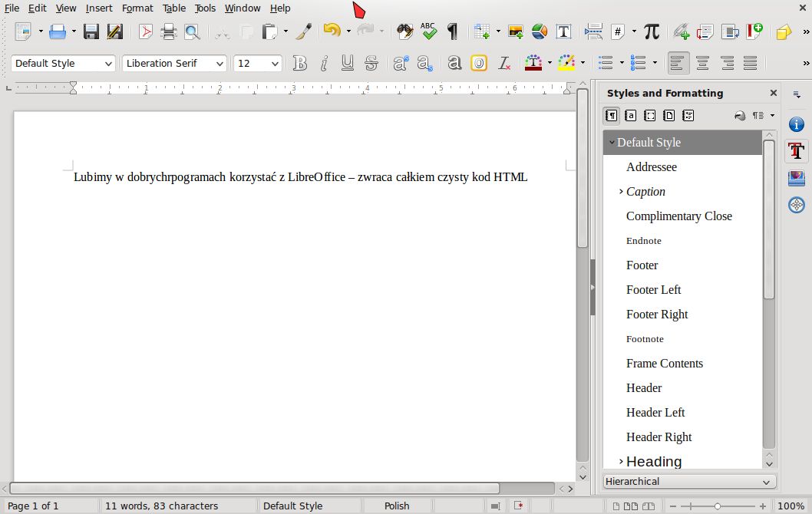The image size is (812, 514).
Task: Toggle center paragraph alignment
Action: 703,63
